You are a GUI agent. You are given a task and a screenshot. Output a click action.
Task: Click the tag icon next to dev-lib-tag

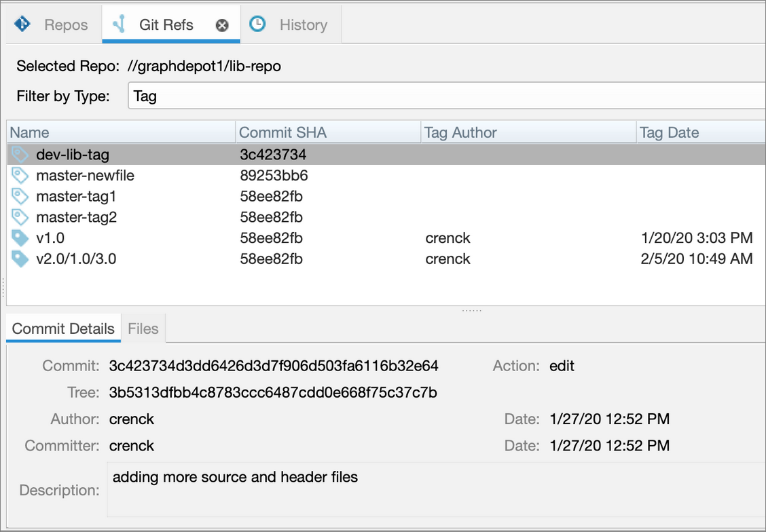(x=20, y=155)
